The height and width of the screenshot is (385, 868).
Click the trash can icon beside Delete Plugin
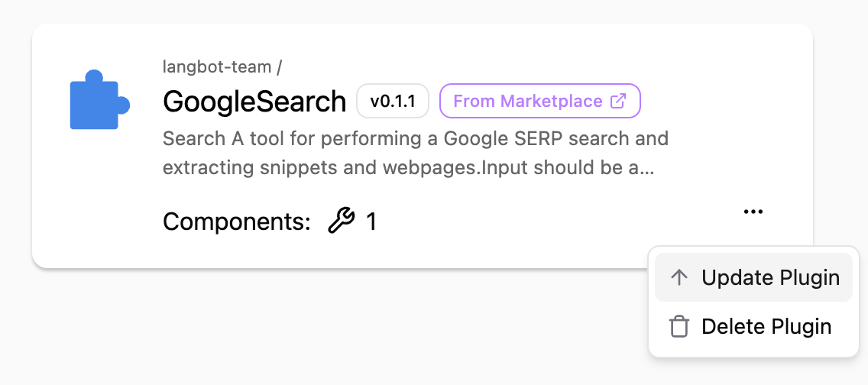coord(678,327)
